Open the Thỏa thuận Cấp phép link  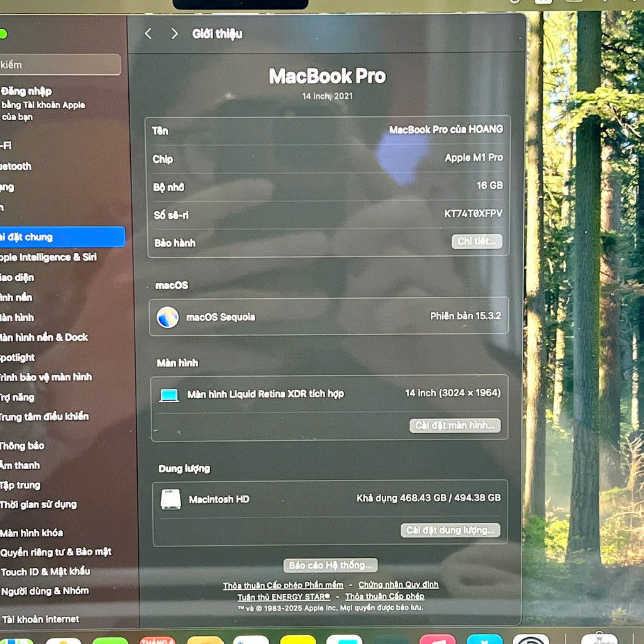(x=385, y=596)
